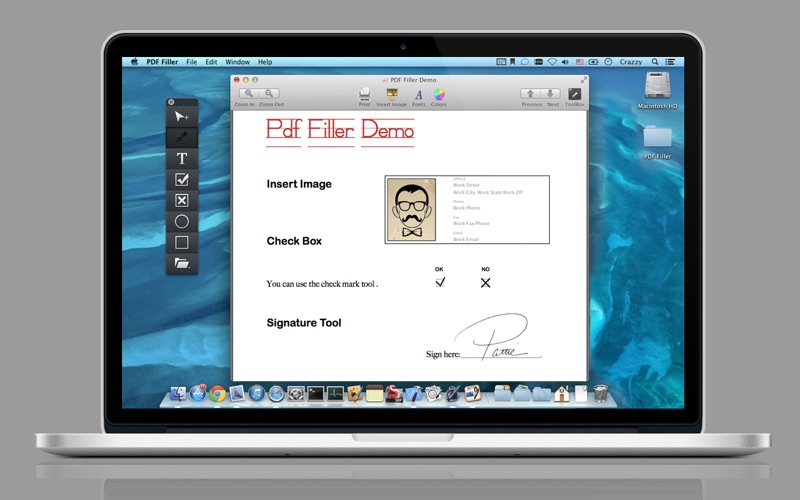800x500 pixels.
Task: Click the check mark under OK
Action: point(440,282)
